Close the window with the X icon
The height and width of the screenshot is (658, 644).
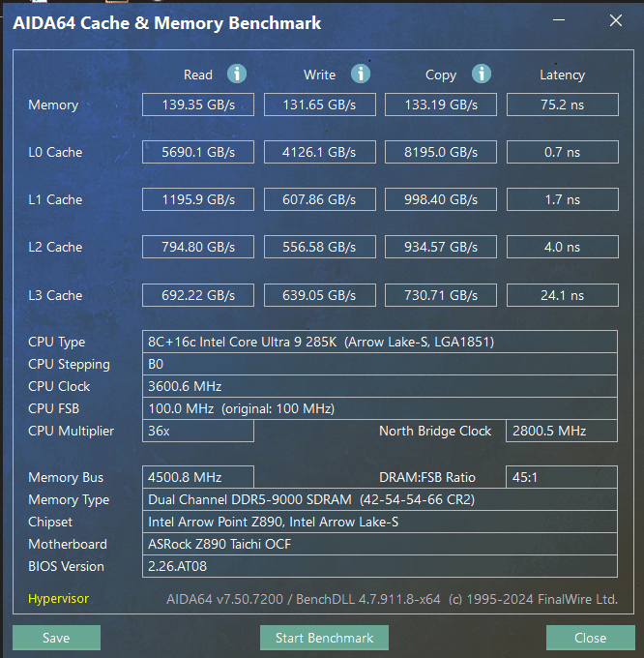click(x=616, y=20)
